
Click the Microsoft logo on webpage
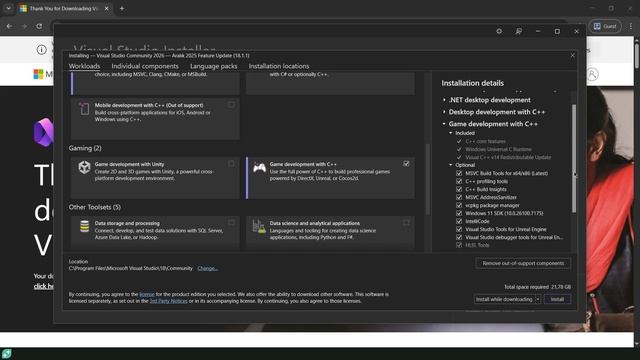(38, 74)
